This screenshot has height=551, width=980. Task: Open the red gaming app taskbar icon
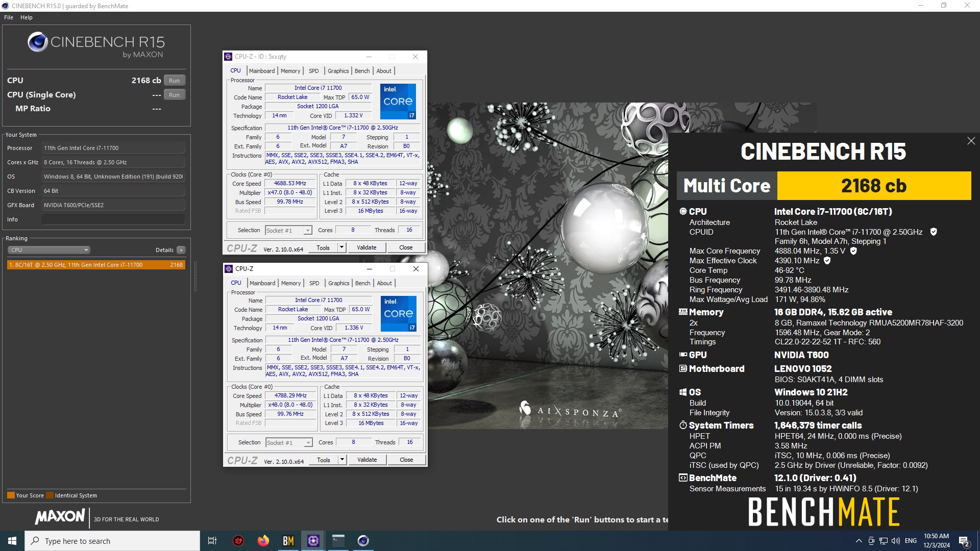[238, 541]
